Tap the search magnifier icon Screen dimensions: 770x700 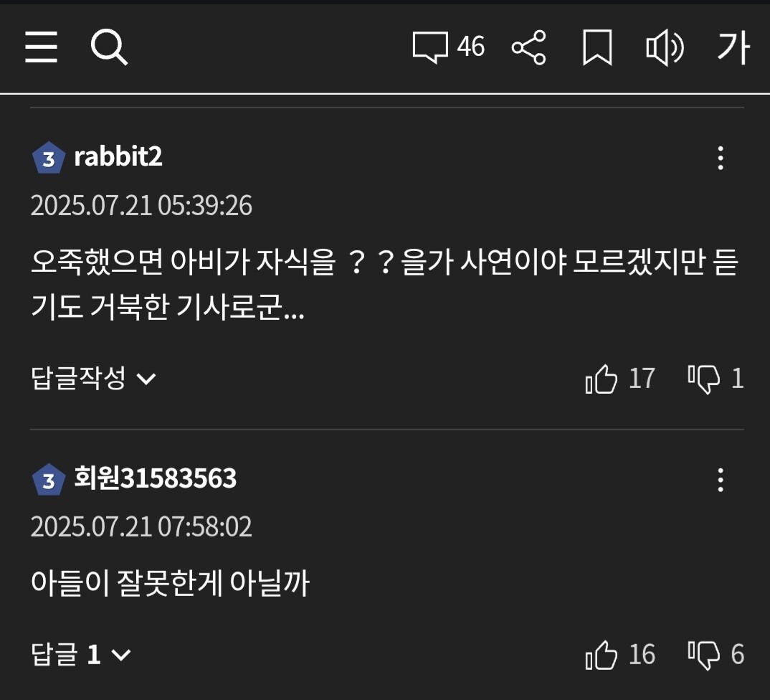click(109, 48)
